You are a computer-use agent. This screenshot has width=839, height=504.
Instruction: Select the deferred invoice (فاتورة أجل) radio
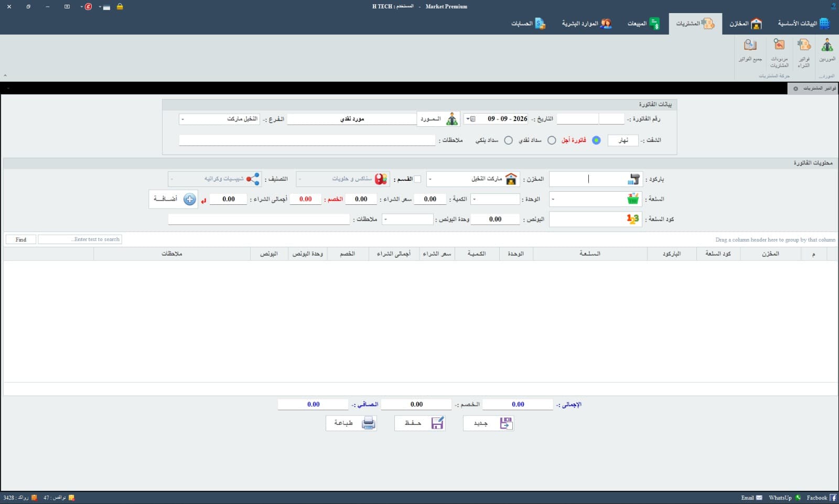(x=596, y=140)
